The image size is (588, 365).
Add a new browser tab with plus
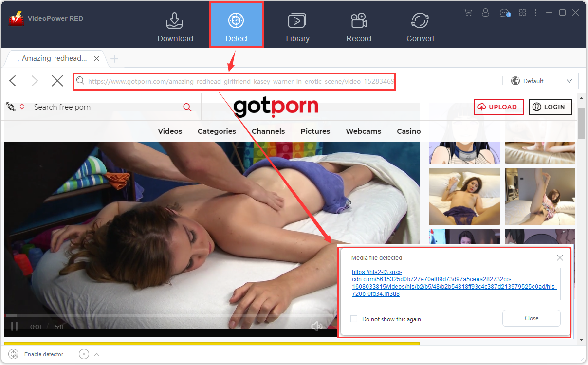[114, 59]
